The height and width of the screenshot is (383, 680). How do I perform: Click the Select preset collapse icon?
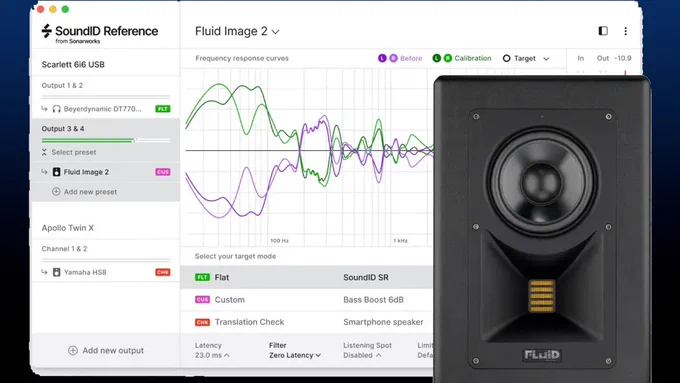click(44, 152)
